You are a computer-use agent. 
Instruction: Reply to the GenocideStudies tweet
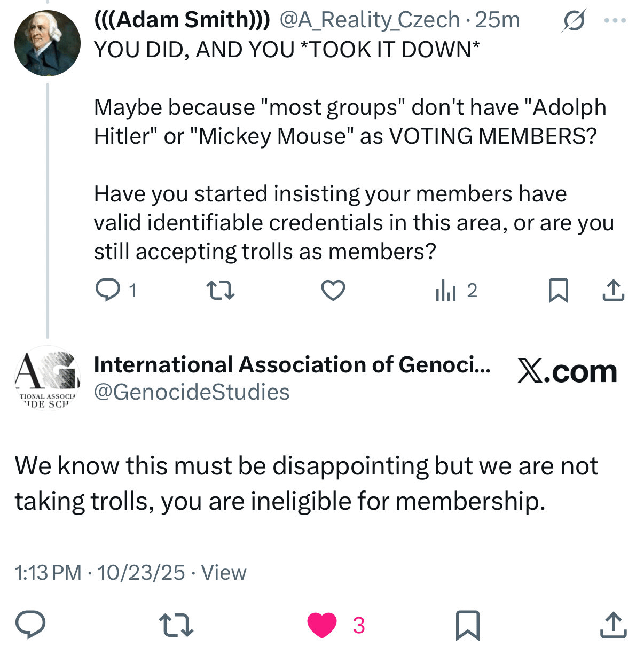30,625
